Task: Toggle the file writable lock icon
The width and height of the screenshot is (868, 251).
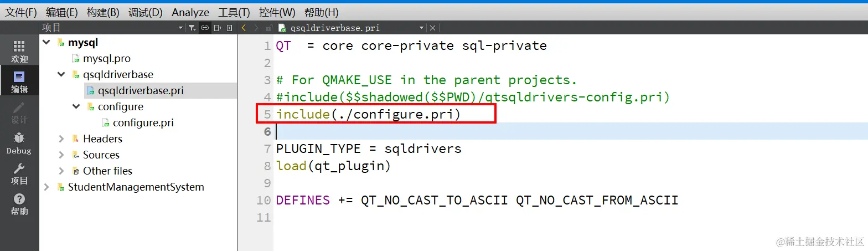Action: [x=269, y=28]
